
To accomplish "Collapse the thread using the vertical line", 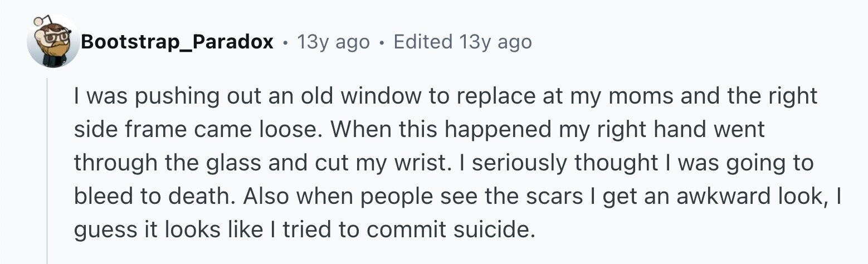I will (x=48, y=170).
